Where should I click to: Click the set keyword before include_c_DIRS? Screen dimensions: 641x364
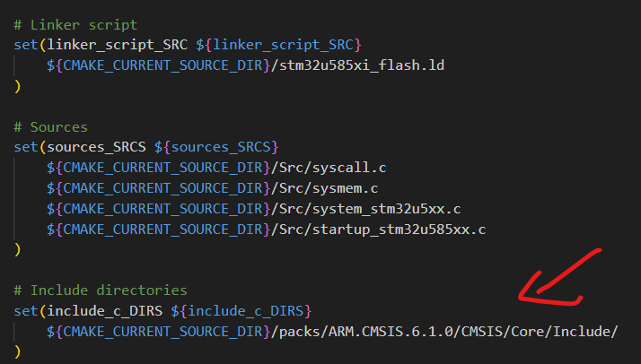click(25, 312)
